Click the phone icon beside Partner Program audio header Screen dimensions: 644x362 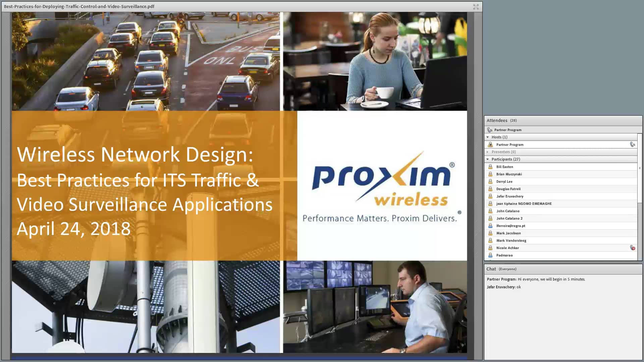tap(490, 130)
